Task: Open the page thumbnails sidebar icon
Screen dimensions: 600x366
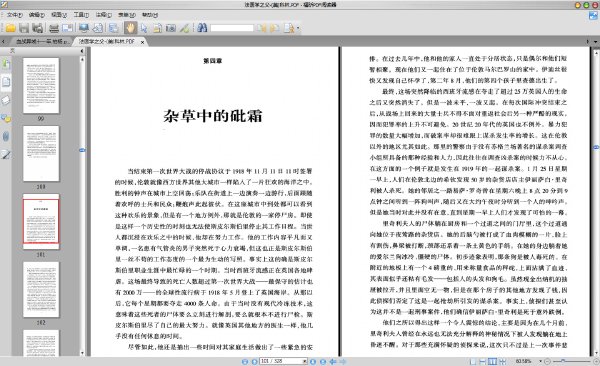Action: click(6, 82)
